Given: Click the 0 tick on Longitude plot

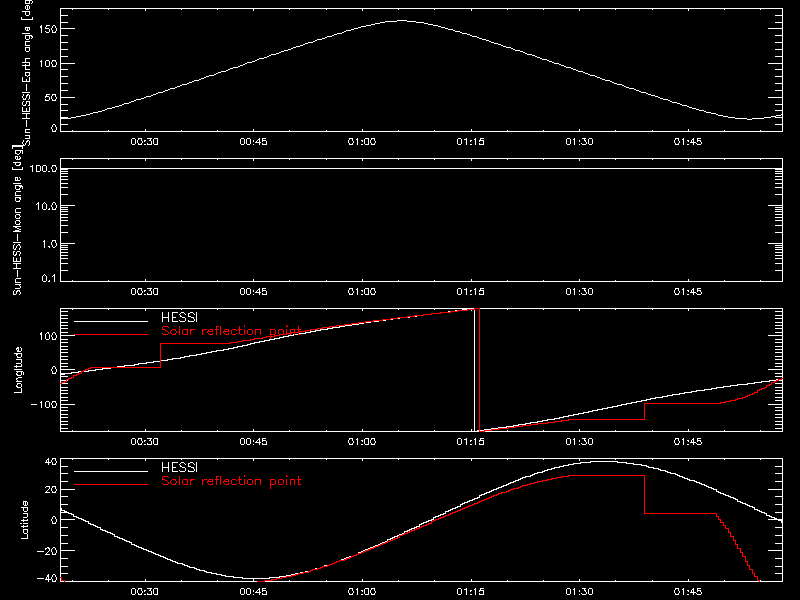Looking at the screenshot, I should point(54,370).
